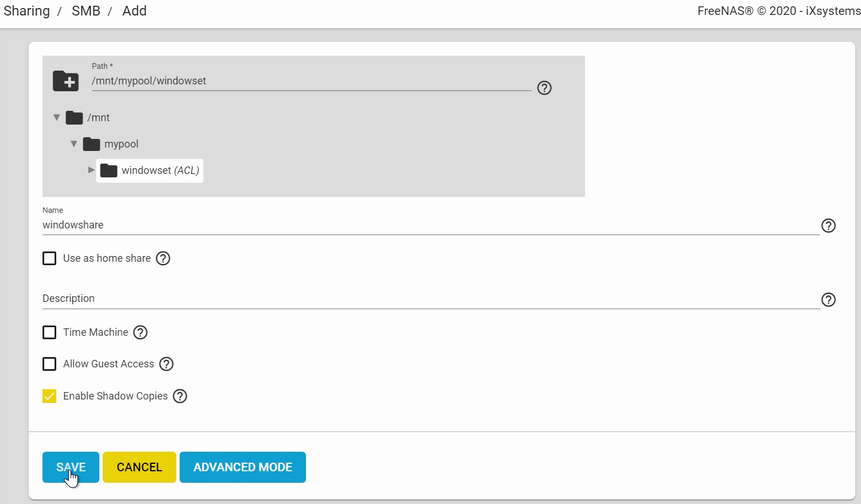
Task: Uncheck Enable Shadow Copies checkbox
Action: tap(49, 396)
